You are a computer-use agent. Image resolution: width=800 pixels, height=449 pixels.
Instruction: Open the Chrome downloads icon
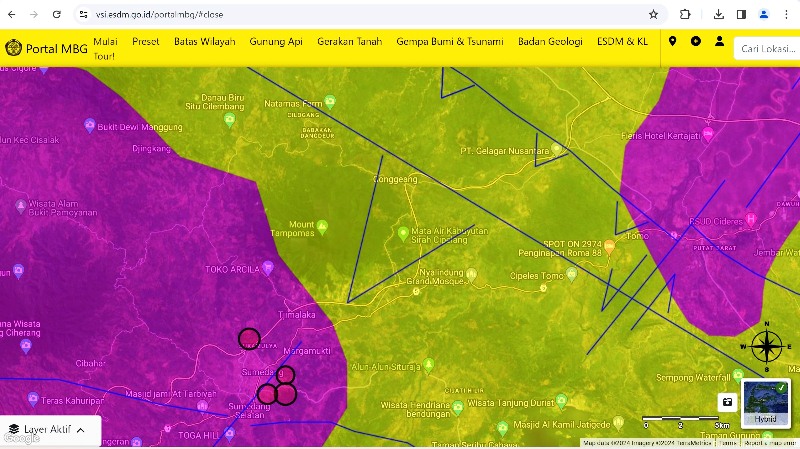click(x=719, y=14)
